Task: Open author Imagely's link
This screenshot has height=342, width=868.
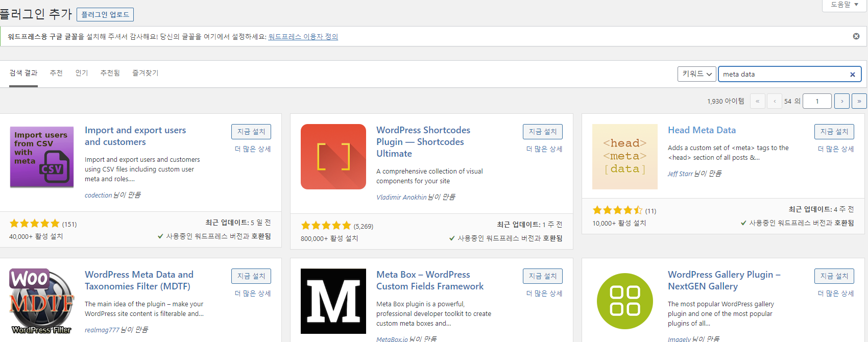Action: tap(679, 339)
